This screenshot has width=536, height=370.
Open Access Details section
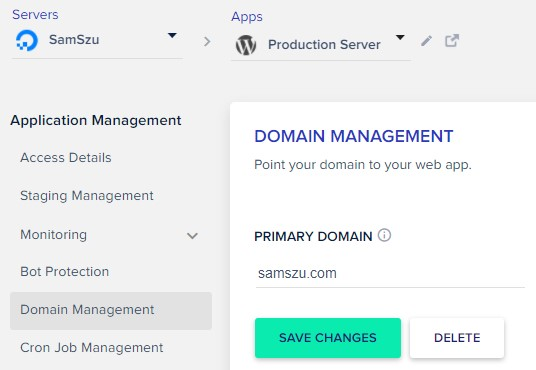point(66,158)
